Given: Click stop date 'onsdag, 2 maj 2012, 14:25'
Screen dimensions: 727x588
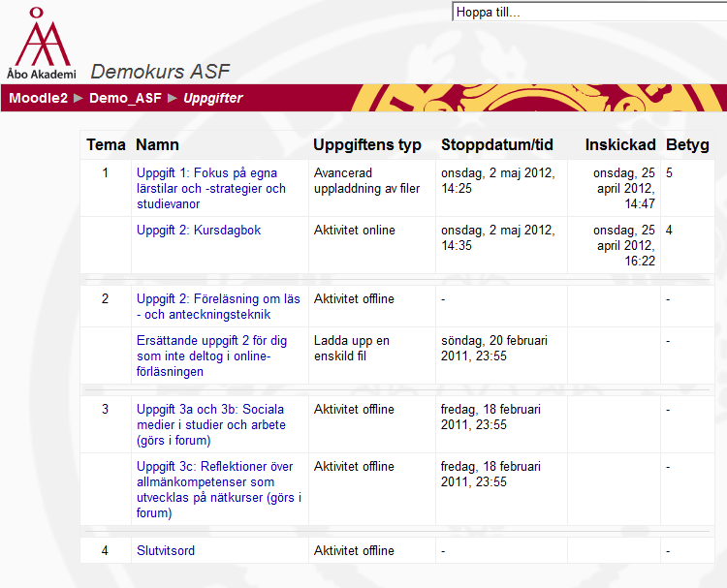Looking at the screenshot, I should click(498, 181).
